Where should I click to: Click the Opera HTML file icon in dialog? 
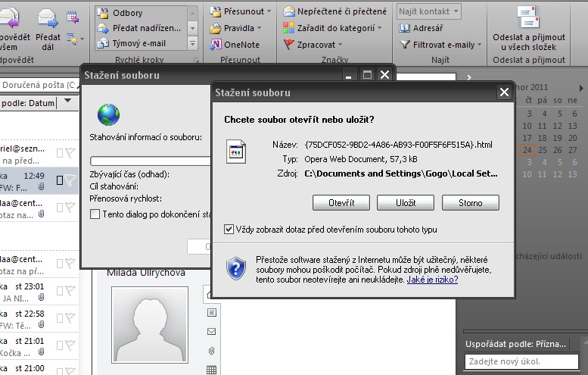(235, 152)
